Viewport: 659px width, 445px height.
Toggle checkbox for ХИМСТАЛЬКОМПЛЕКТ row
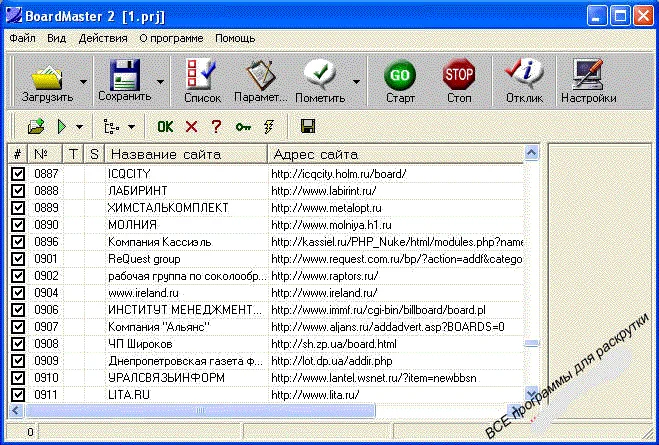point(18,208)
